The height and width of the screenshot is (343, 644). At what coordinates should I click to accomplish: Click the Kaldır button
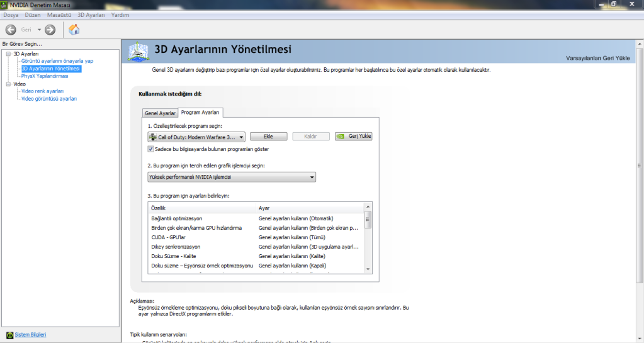click(x=310, y=137)
